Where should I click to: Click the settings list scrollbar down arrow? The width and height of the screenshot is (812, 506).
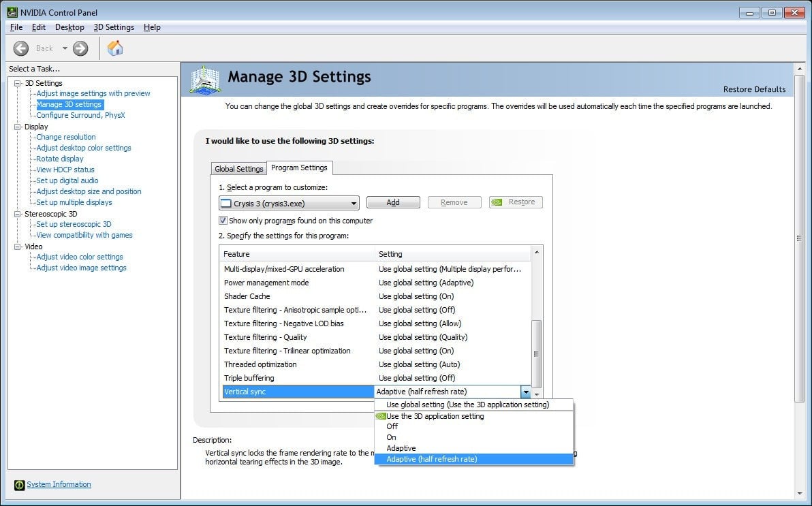point(537,394)
